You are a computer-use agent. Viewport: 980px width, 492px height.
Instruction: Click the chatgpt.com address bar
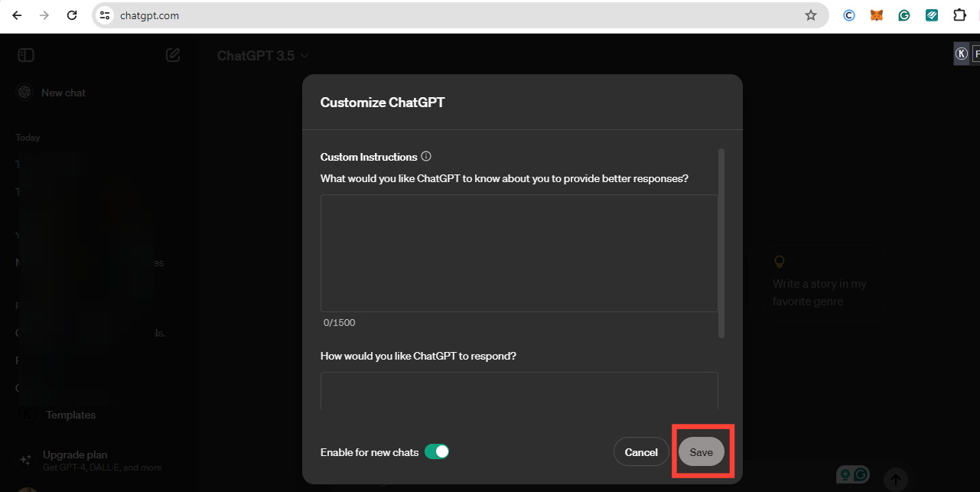459,15
